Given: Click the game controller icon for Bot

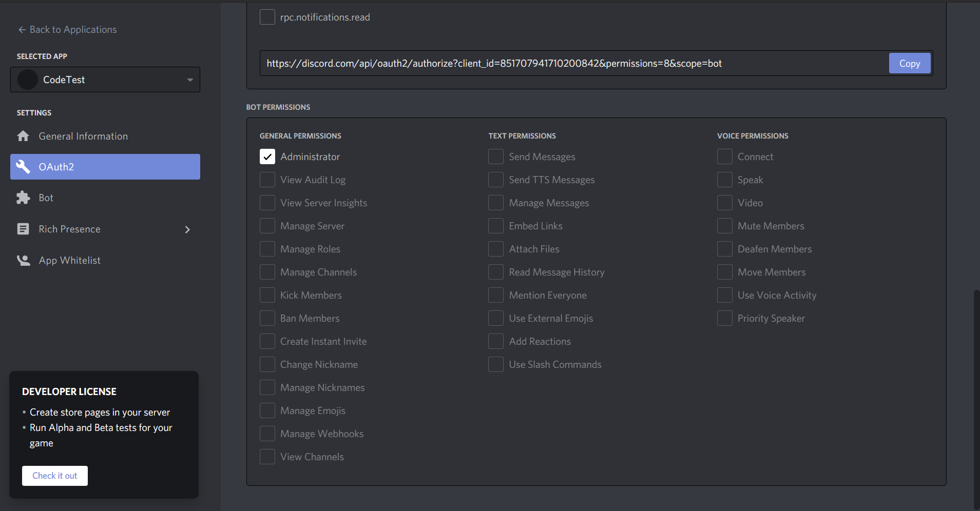Looking at the screenshot, I should [23, 198].
